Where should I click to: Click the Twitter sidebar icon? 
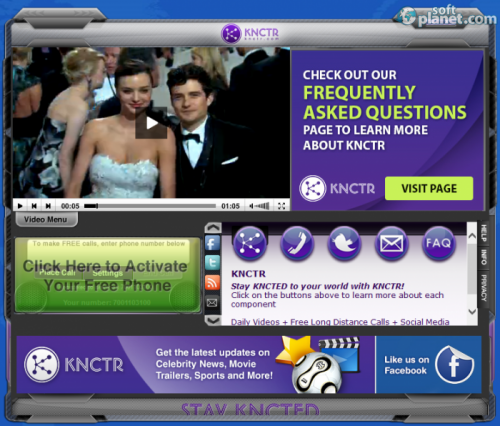point(212,263)
